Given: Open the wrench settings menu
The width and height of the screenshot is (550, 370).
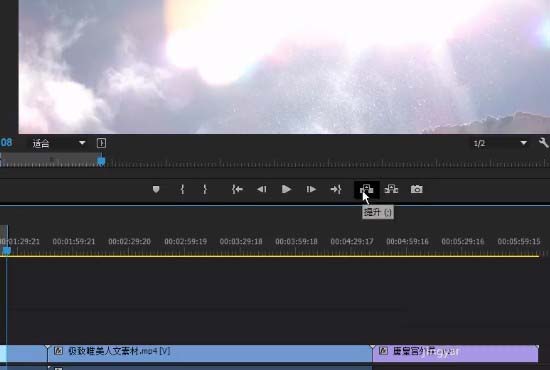Looking at the screenshot, I should click(543, 143).
